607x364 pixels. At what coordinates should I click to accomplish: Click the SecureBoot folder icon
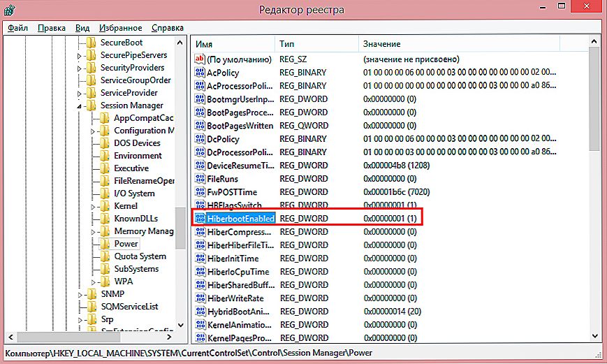pyautogui.click(x=92, y=42)
